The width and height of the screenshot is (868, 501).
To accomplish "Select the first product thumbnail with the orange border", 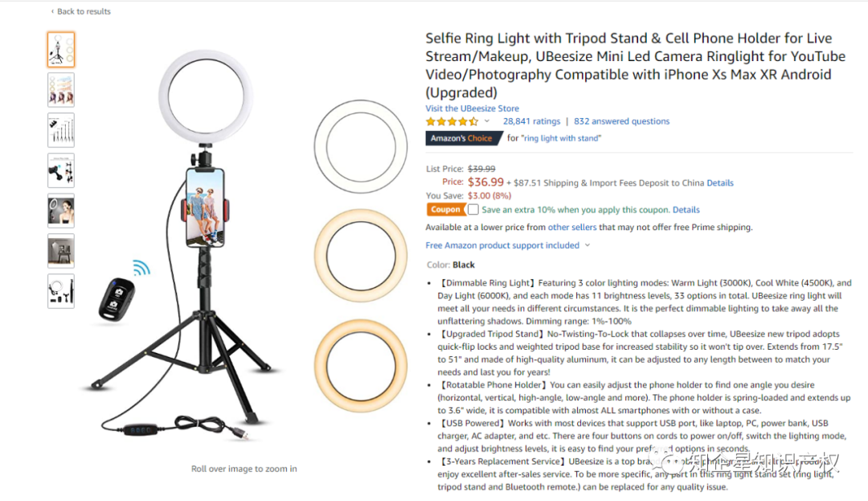I will point(61,50).
